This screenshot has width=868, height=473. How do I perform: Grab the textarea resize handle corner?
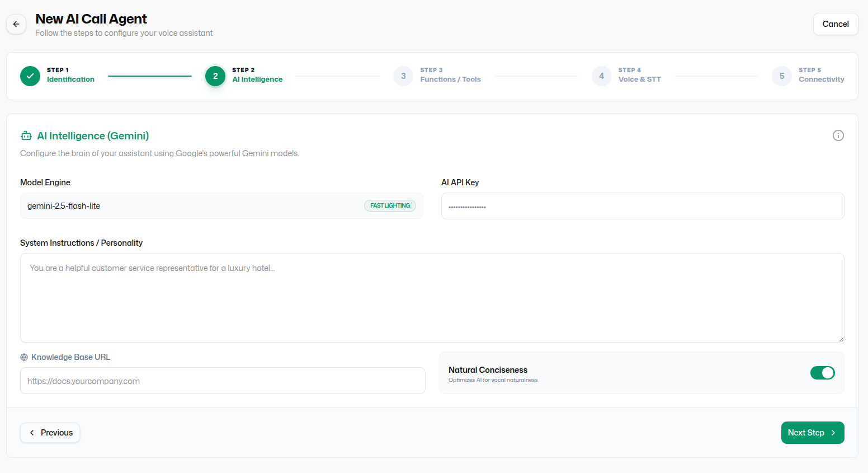pos(841,339)
